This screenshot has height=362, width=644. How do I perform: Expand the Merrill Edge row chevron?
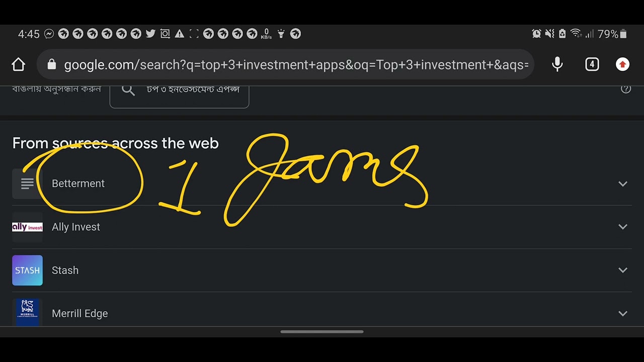pos(623,313)
